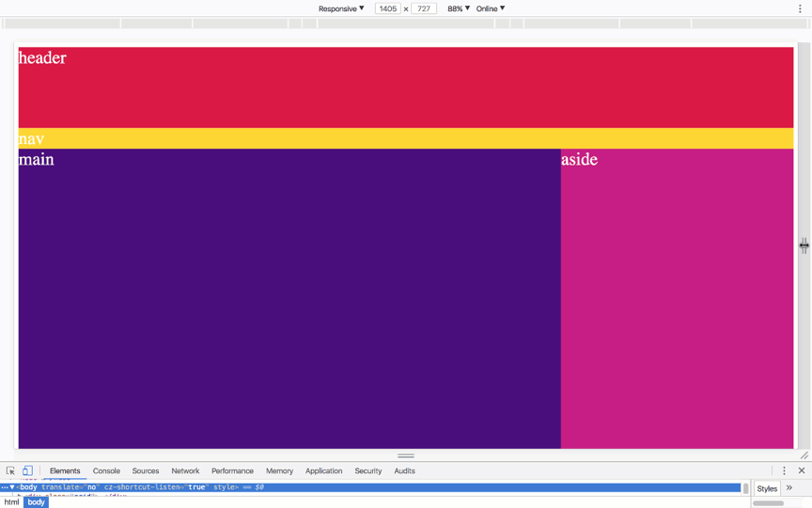
Task: Activate the inspect element picker icon
Action: coord(10,471)
